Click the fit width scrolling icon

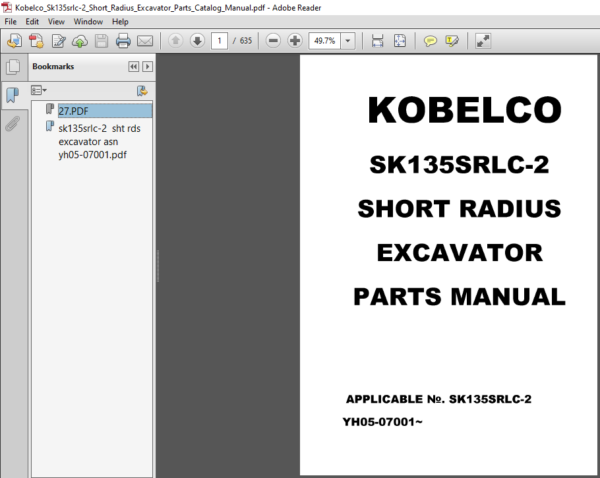378,41
